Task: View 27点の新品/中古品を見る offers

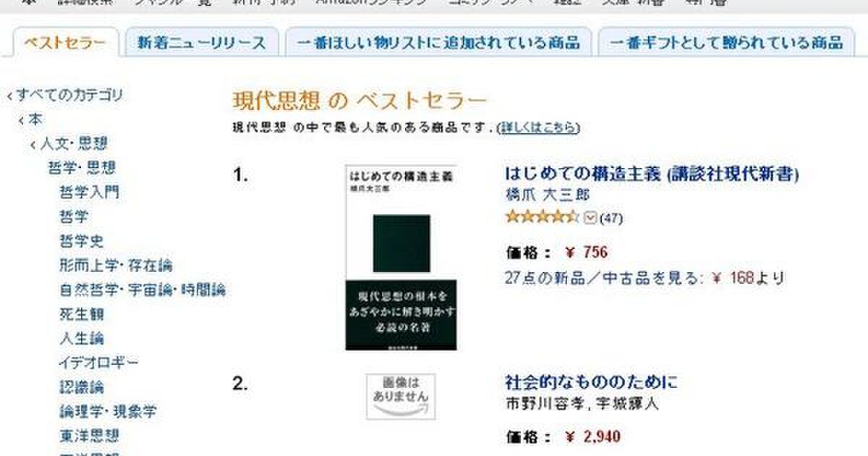Action: [x=603, y=278]
